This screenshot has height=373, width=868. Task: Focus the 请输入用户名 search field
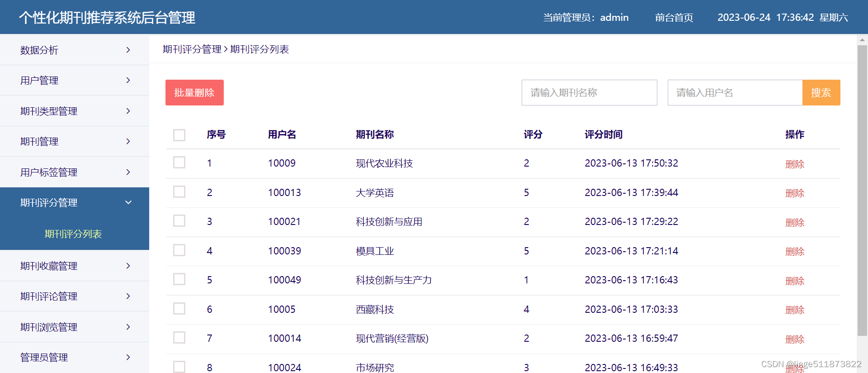click(735, 93)
